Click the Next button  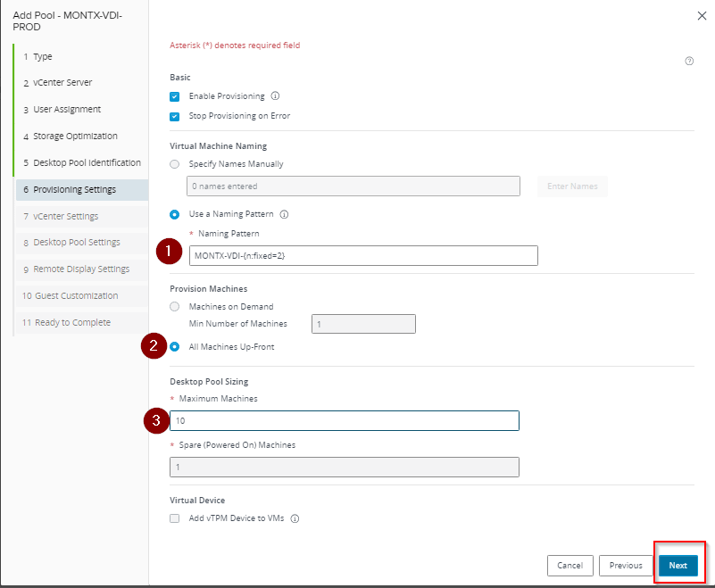[678, 565]
